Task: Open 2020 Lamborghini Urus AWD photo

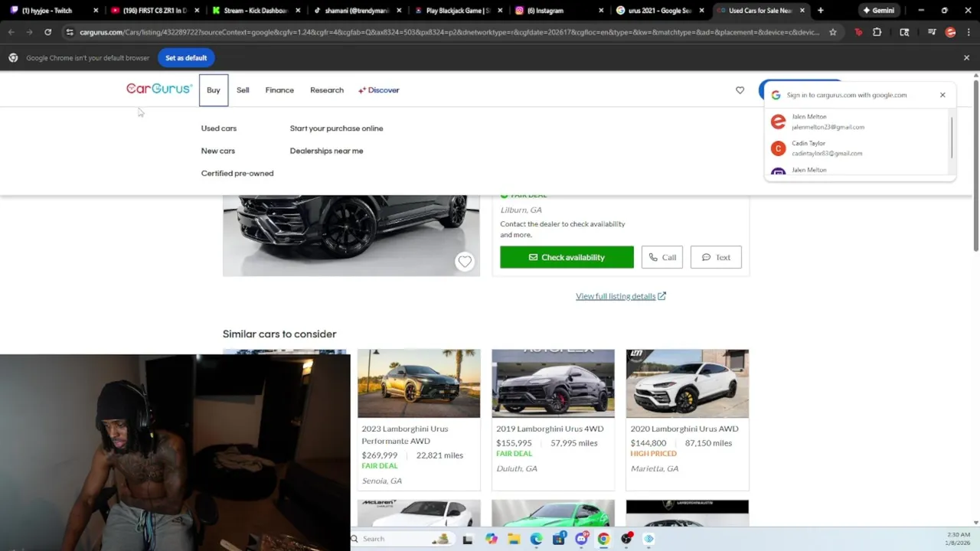Action: point(688,383)
